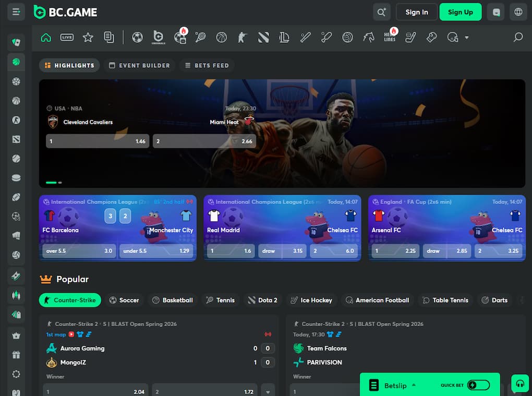Image resolution: width=532 pixels, height=396 pixels.
Task: Select the Ice Hockey popular filter
Action: coord(311,301)
